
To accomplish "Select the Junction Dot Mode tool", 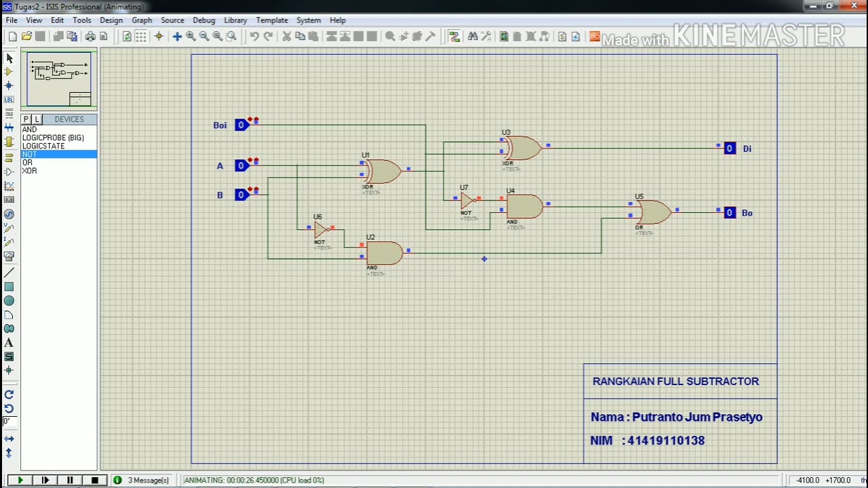I will [x=9, y=85].
